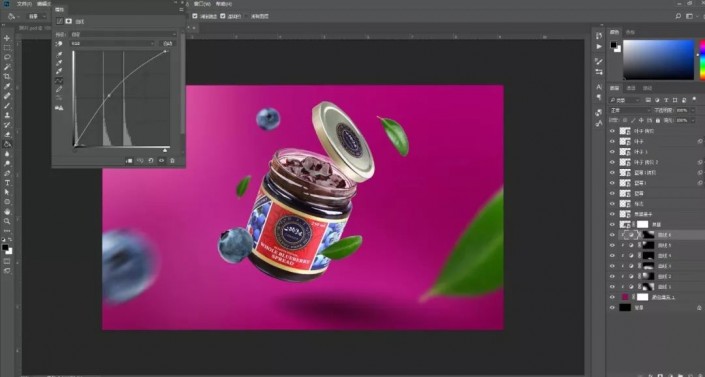Screen dimensions: 705x377
Task: Open the layer filter kind dropdown
Action: [x=625, y=100]
